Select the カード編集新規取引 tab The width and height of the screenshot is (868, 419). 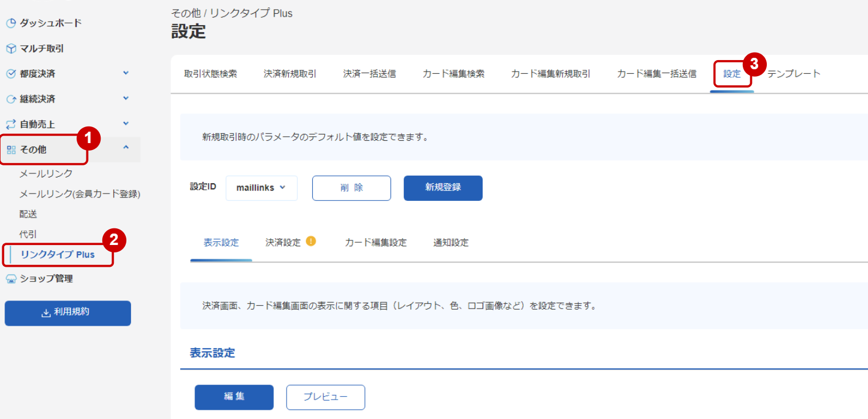click(551, 74)
